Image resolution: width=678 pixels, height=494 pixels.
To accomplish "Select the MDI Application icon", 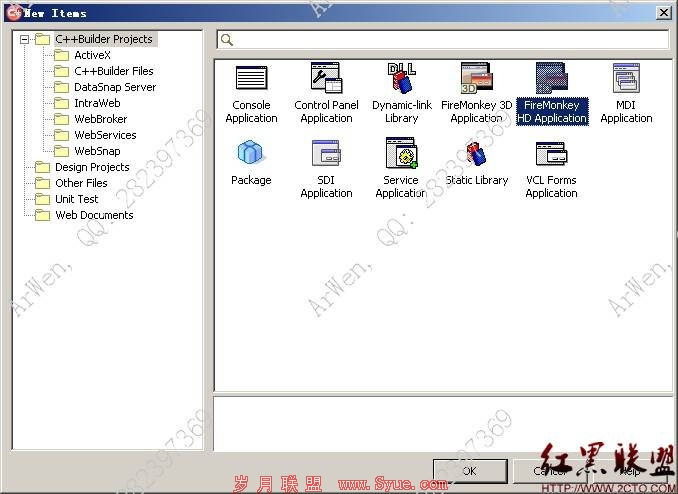I will (x=626, y=78).
